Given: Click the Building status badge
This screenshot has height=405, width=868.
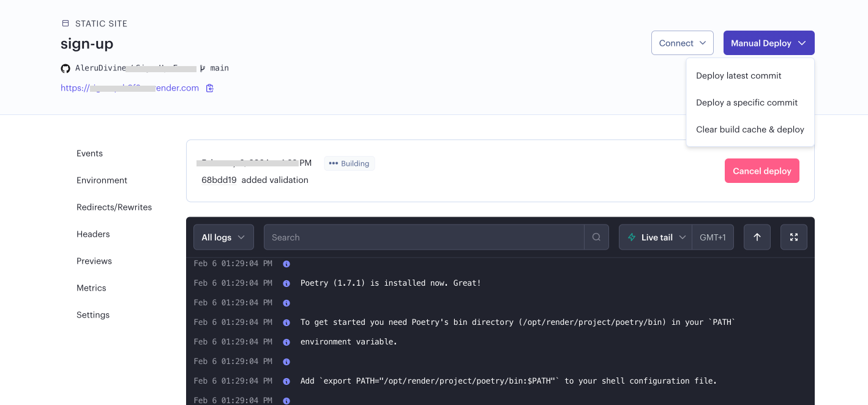Looking at the screenshot, I should click(x=349, y=163).
